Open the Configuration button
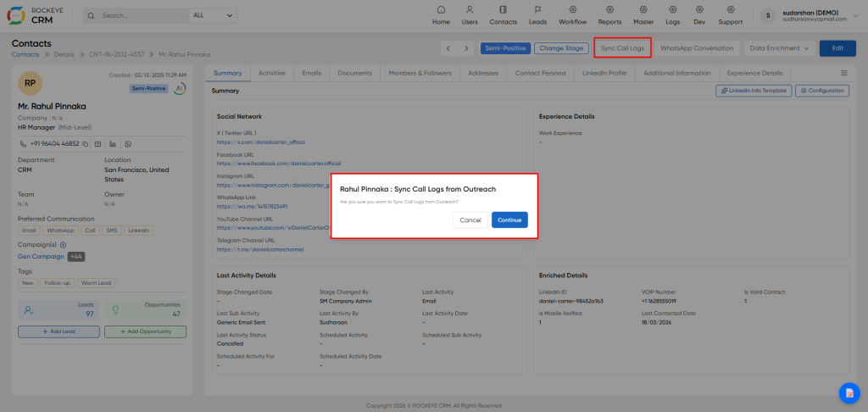 (822, 91)
